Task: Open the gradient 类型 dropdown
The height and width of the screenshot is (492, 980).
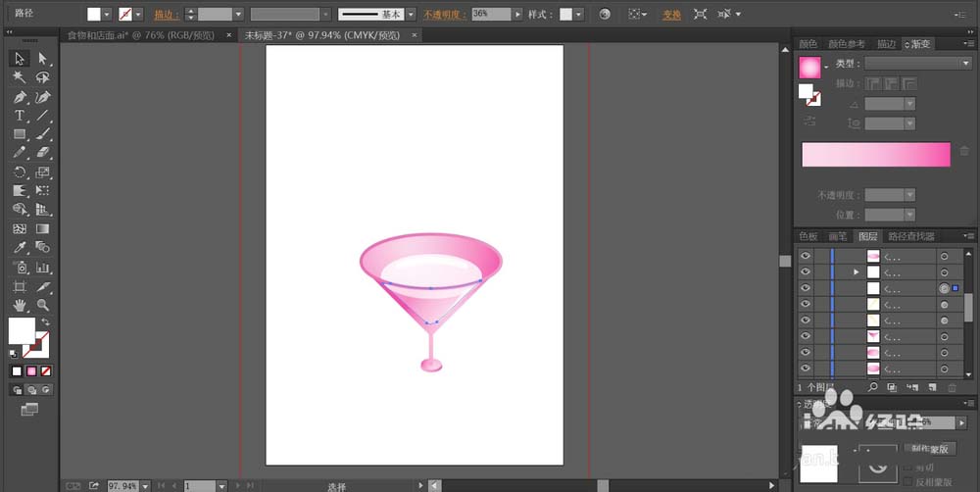Action: tap(918, 63)
